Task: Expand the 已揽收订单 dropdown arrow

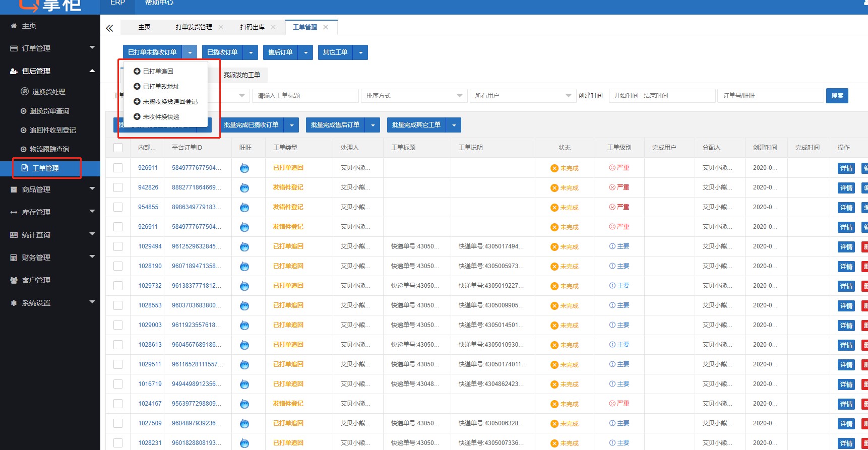Action: (251, 52)
